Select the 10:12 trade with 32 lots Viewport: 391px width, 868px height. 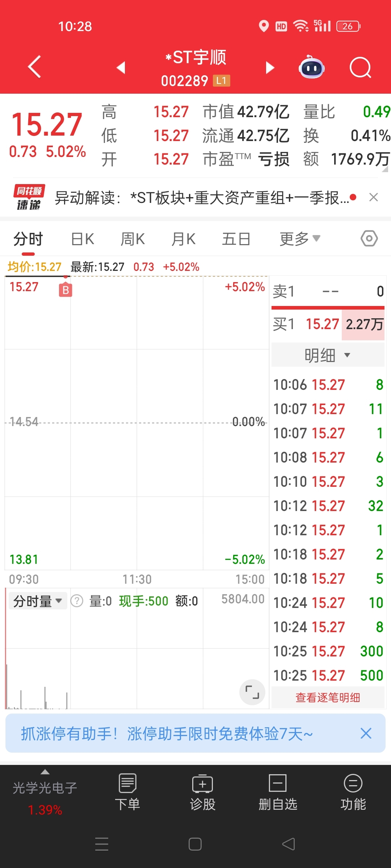click(x=328, y=506)
